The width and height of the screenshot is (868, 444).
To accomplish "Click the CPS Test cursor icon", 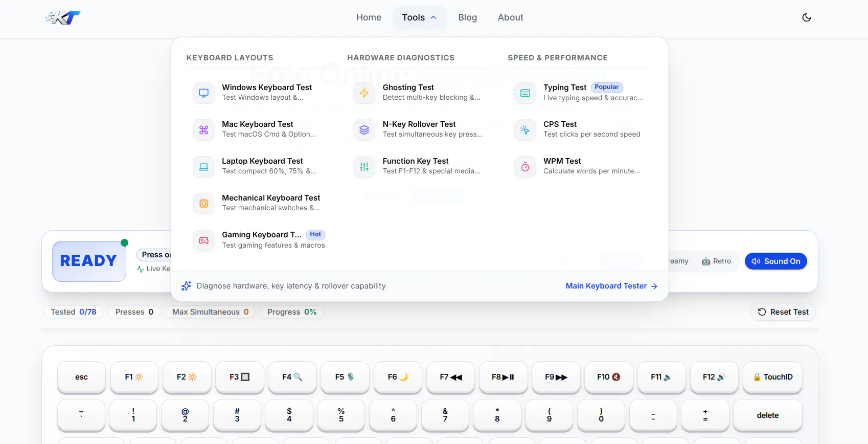I will pyautogui.click(x=525, y=130).
